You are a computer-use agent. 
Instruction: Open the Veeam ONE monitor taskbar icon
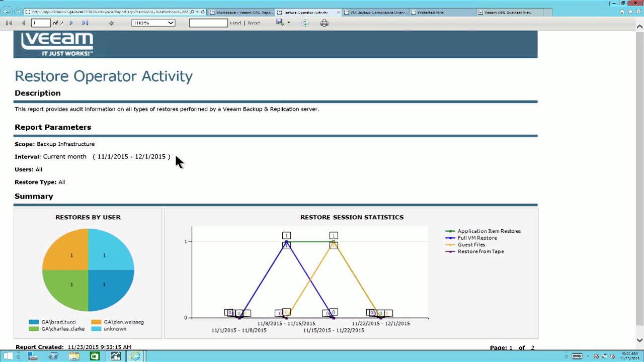point(115,356)
